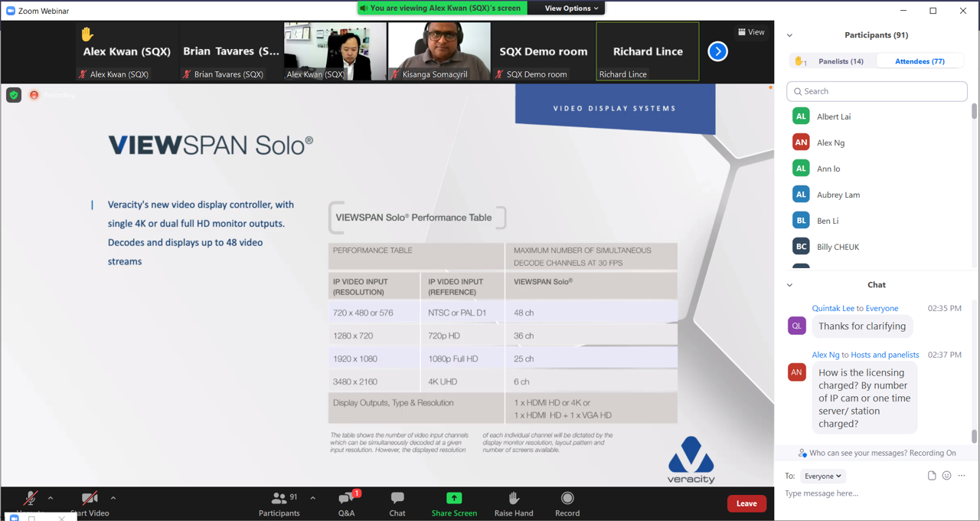Viewport: 980px width, 521px height.
Task: Open video options arrow beside Start Video
Action: pyautogui.click(x=113, y=498)
